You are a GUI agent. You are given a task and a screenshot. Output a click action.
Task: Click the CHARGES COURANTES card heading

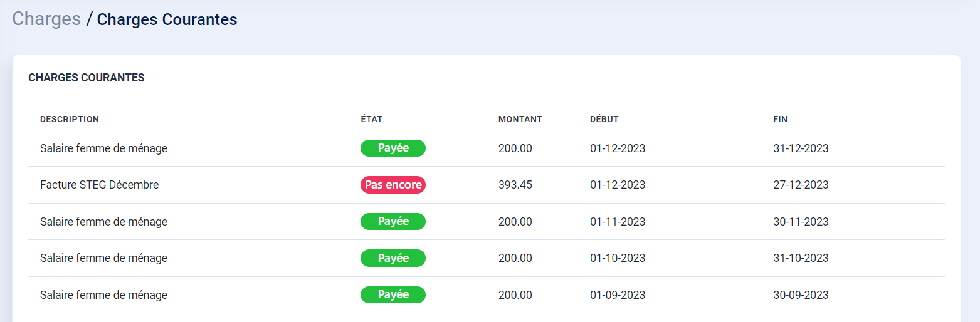point(87,78)
